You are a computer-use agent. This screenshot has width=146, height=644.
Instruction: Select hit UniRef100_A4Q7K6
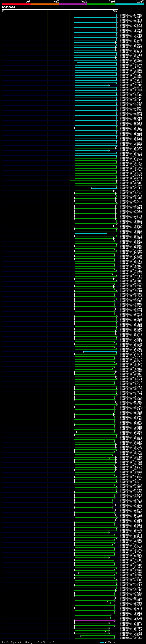(x=131, y=17)
